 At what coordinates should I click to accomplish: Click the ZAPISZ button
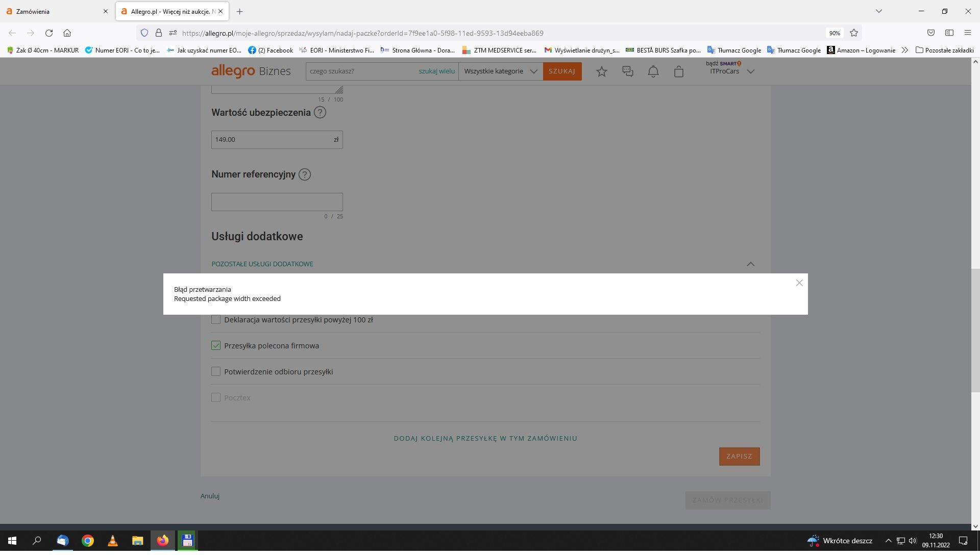pyautogui.click(x=739, y=457)
